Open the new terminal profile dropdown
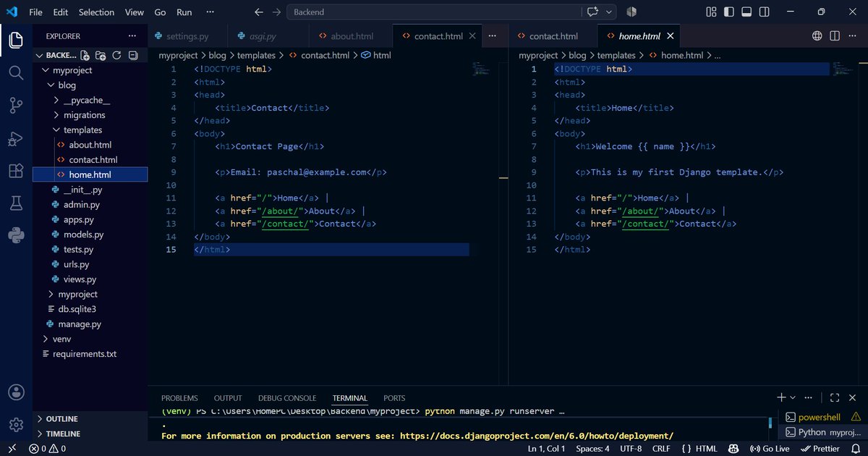 point(793,397)
